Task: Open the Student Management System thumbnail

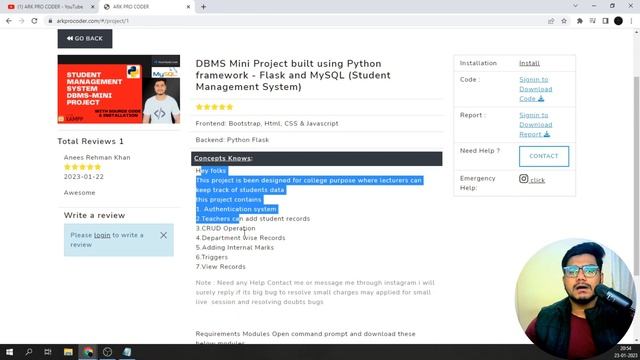Action: pos(119,89)
